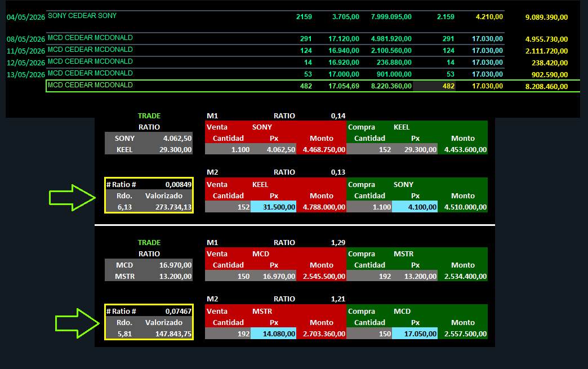Click MCD valuation 4.955.730,00

tap(546, 39)
